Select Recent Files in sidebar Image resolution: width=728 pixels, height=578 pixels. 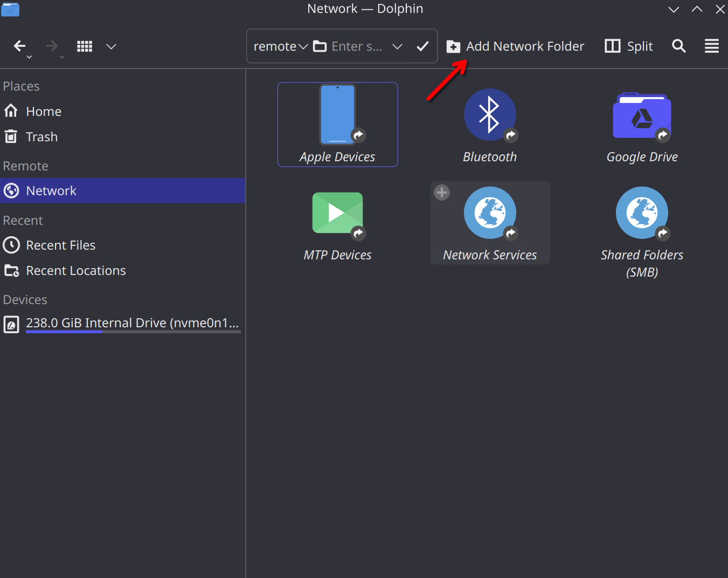tap(60, 245)
